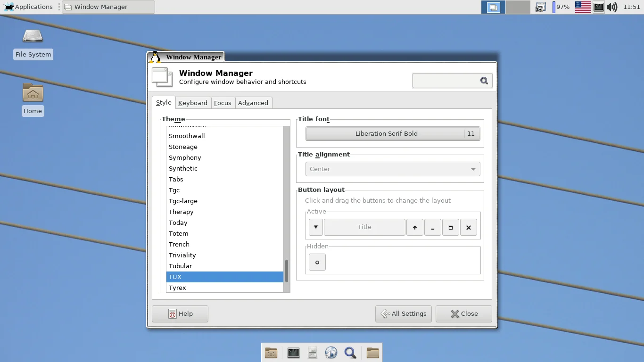Screen dimensions: 644x362
Task: Choose the Synthetic theme
Action: (x=225, y=168)
